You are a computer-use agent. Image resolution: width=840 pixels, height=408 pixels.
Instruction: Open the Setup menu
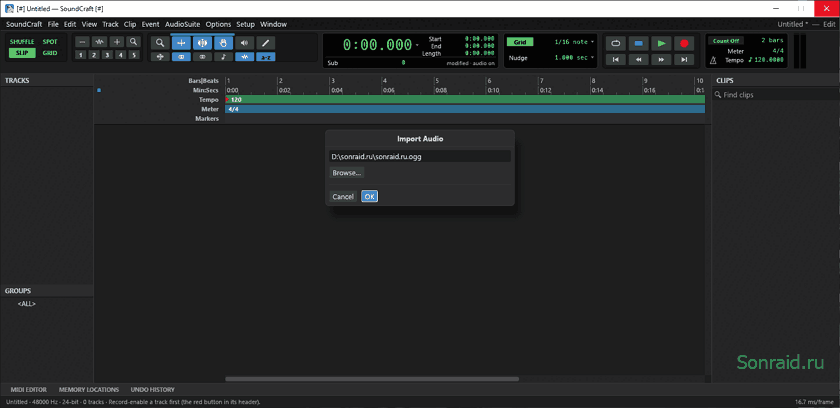pyautogui.click(x=246, y=24)
